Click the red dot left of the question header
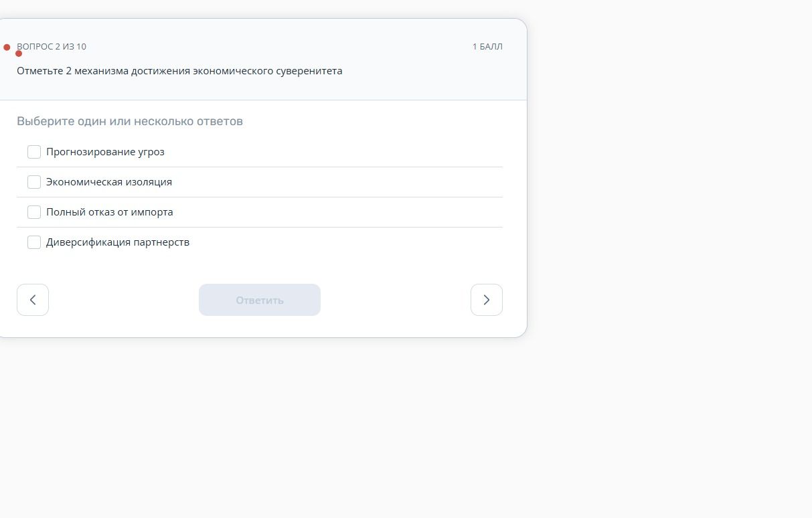812x518 pixels. point(7,48)
